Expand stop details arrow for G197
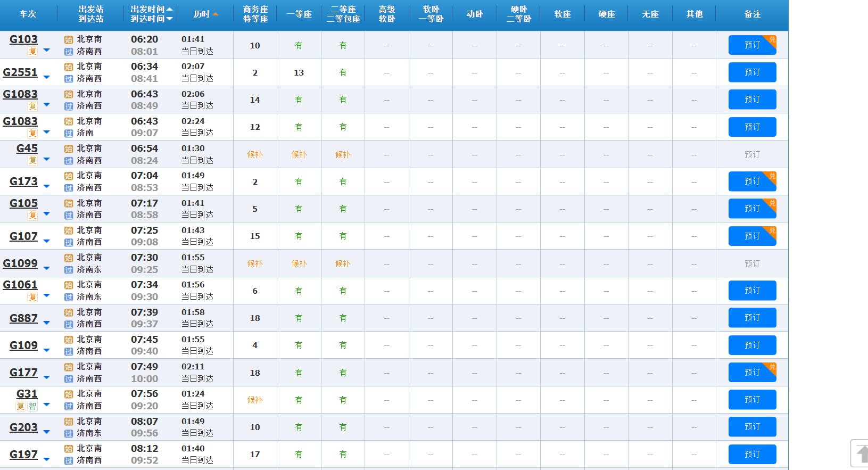This screenshot has height=470, width=868. click(x=46, y=459)
